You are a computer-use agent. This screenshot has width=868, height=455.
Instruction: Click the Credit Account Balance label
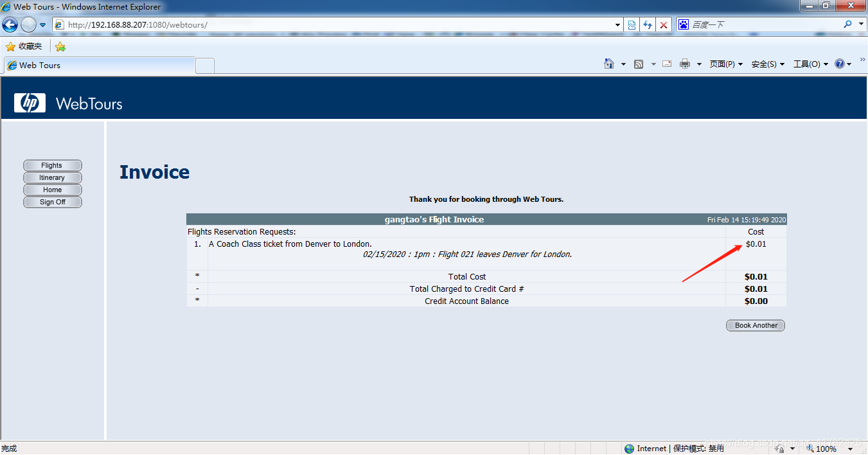(467, 301)
